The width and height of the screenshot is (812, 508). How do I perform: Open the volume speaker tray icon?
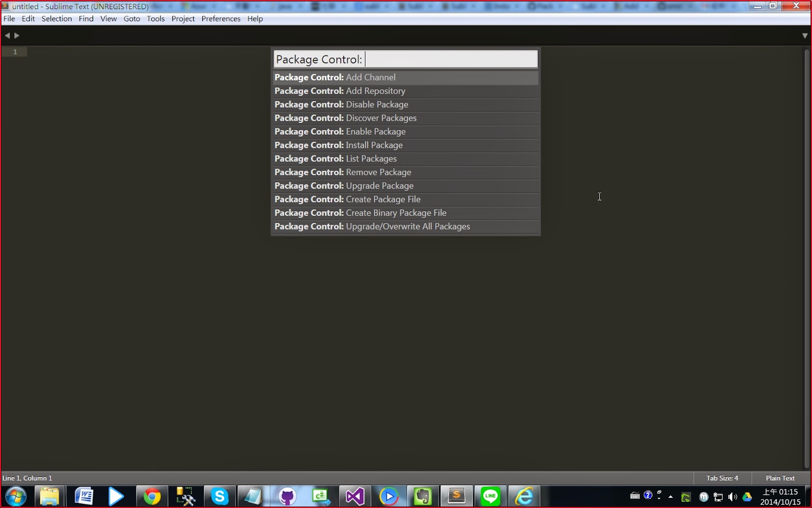(732, 497)
